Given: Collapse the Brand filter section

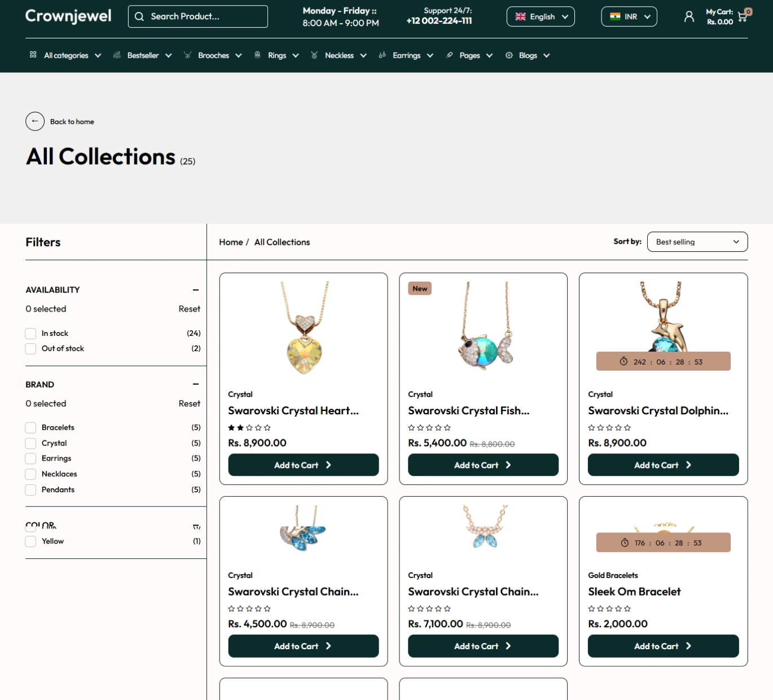Looking at the screenshot, I should (x=196, y=384).
